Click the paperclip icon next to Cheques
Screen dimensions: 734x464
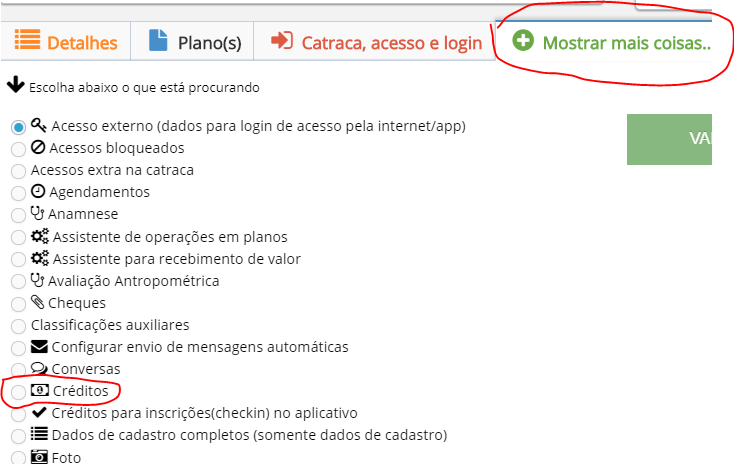[37, 302]
